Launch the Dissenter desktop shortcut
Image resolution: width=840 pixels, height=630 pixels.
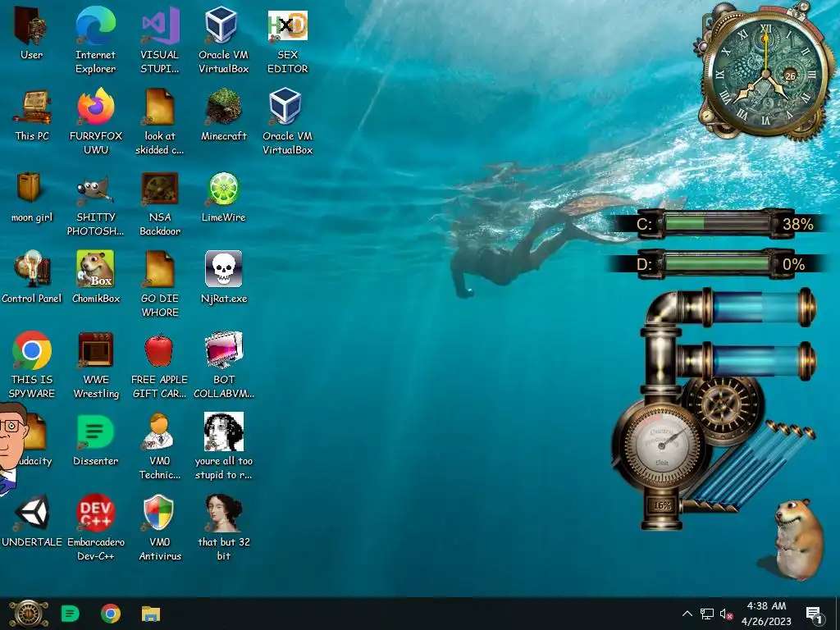point(96,440)
